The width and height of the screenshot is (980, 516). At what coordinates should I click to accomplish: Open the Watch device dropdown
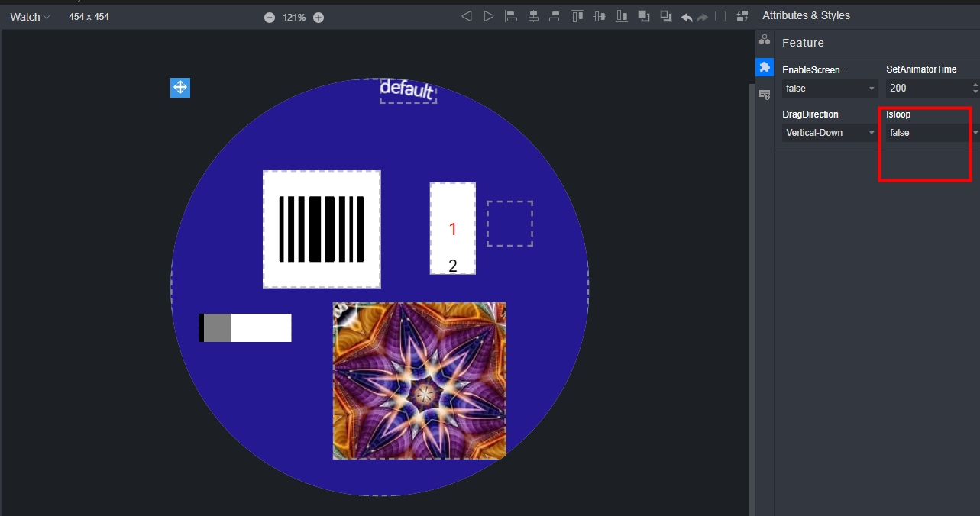[31, 17]
